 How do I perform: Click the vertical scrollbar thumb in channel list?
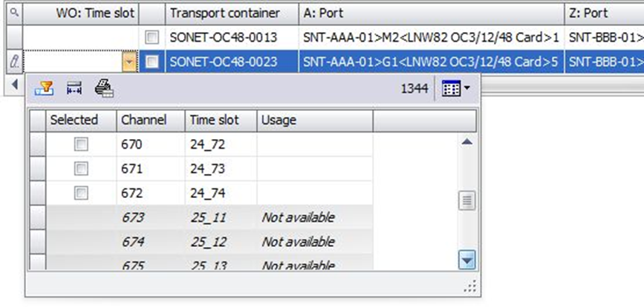[467, 201]
